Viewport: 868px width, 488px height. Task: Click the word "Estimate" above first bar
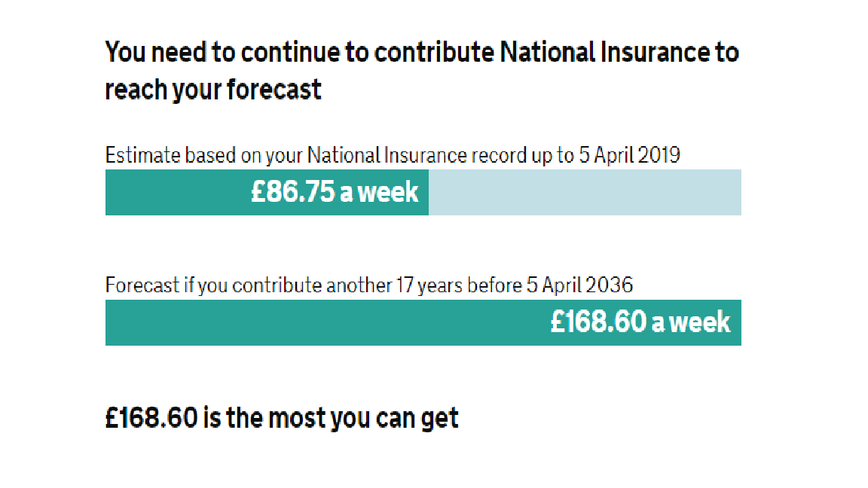[x=143, y=155]
